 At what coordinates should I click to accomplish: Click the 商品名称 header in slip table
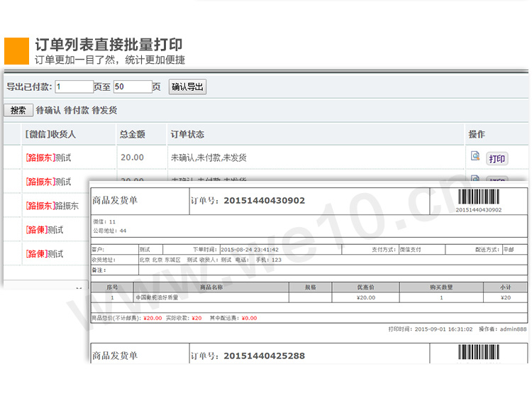[x=211, y=287]
